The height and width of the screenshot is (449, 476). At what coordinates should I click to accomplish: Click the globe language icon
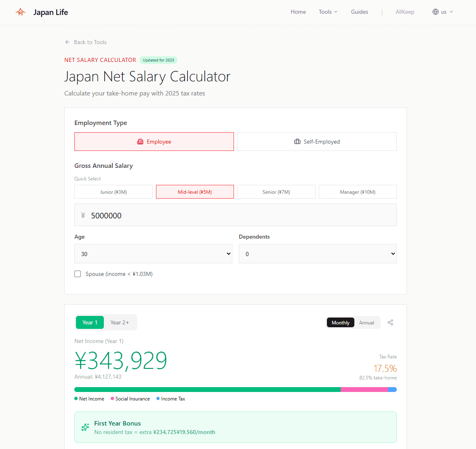(x=435, y=12)
